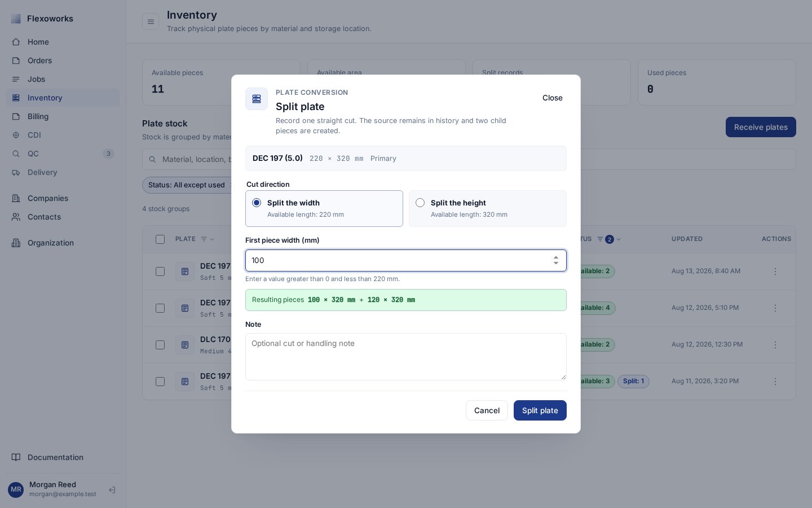Cancel the split plate dialog
The image size is (812, 508).
(487, 410)
